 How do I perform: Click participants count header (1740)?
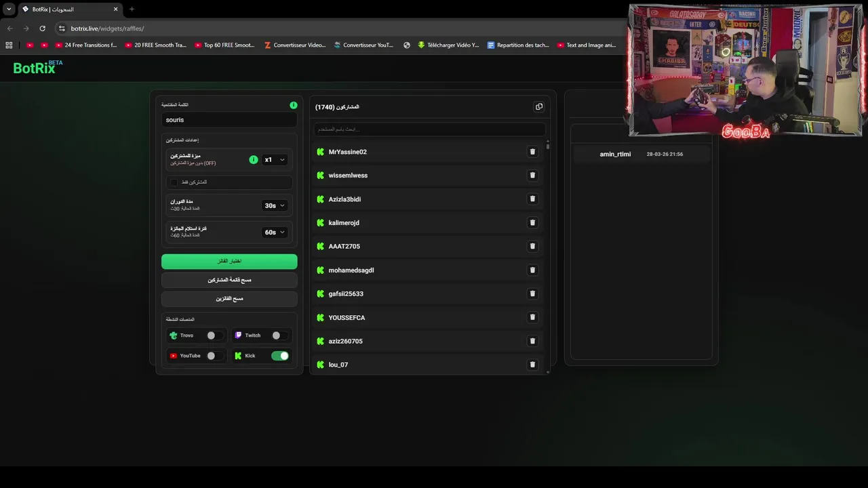[337, 107]
